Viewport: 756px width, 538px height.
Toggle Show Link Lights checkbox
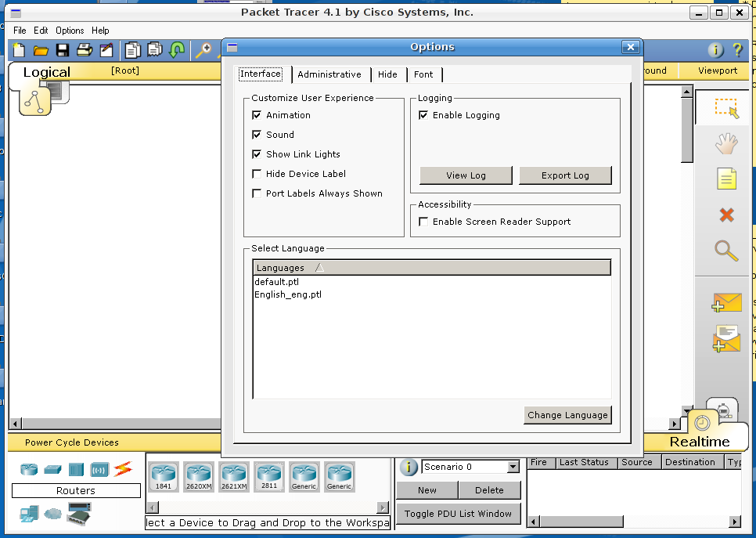257,154
